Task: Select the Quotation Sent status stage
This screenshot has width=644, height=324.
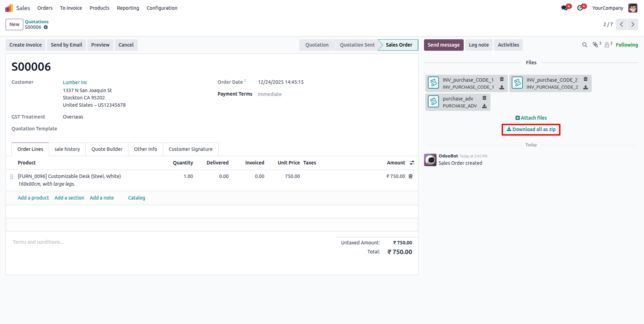Action: click(x=357, y=45)
